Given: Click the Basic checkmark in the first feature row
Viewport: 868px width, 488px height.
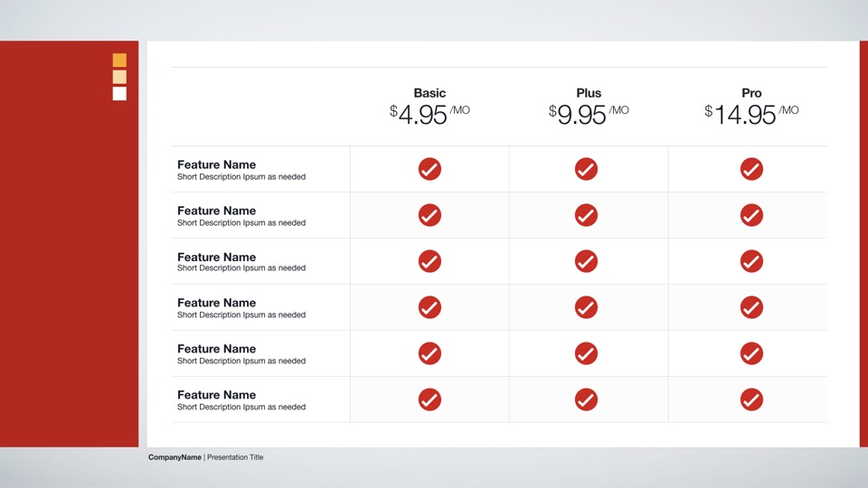Looking at the screenshot, I should coord(429,169).
